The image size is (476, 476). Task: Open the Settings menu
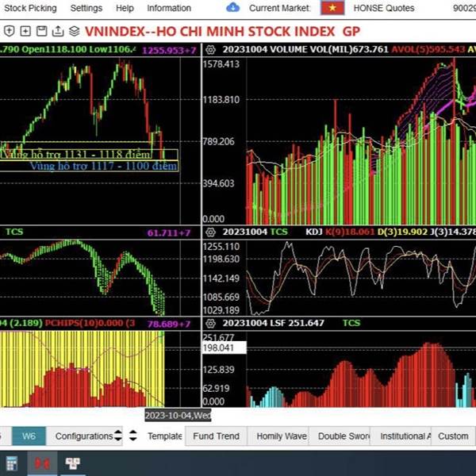[86, 8]
